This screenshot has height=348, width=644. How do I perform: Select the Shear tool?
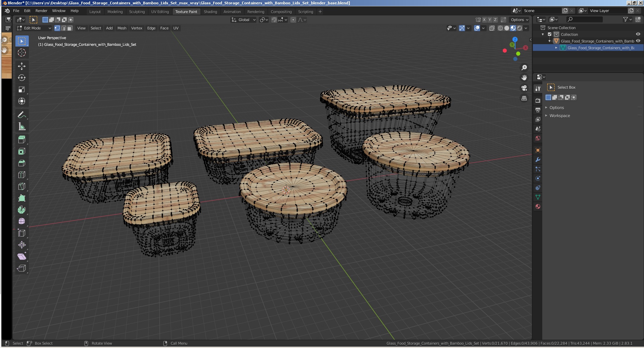click(22, 257)
